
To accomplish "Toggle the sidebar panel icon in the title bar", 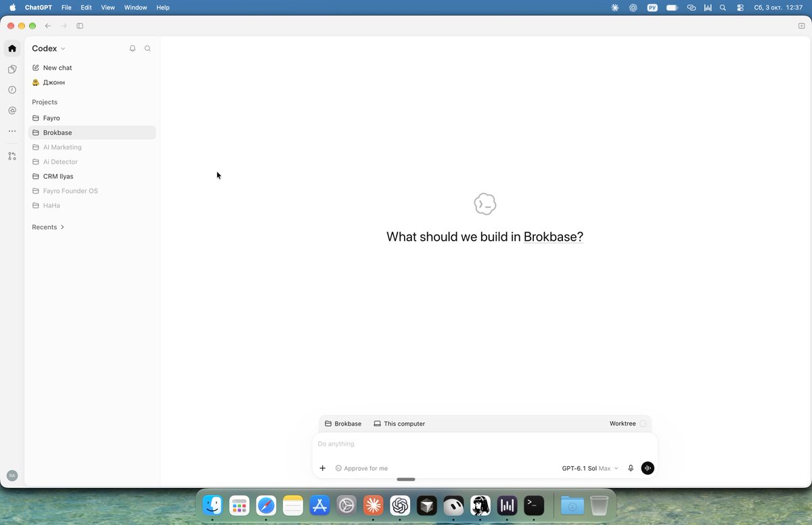I will 80,26.
